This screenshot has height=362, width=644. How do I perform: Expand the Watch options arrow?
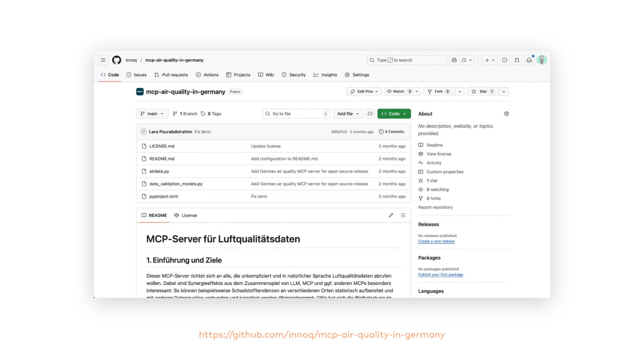click(417, 91)
